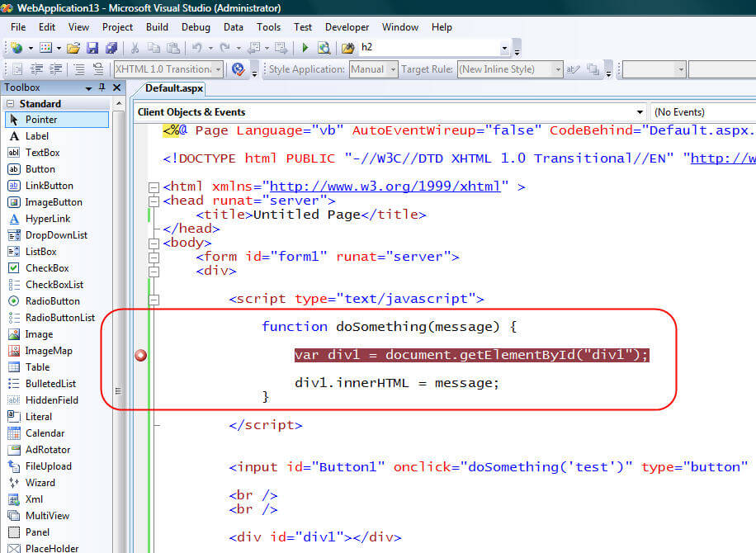The height and width of the screenshot is (553, 756).
Task: Open the Edit menu
Action: (x=47, y=27)
